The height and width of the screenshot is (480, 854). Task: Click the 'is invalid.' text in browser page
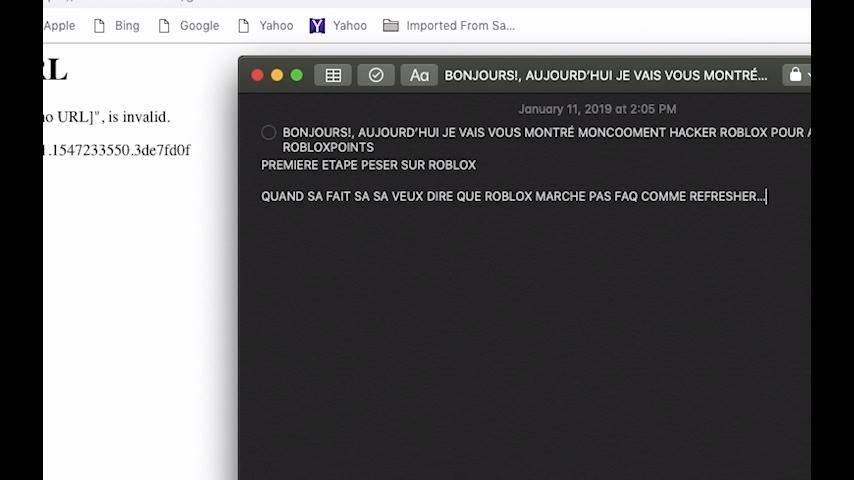pyautogui.click(x=139, y=117)
